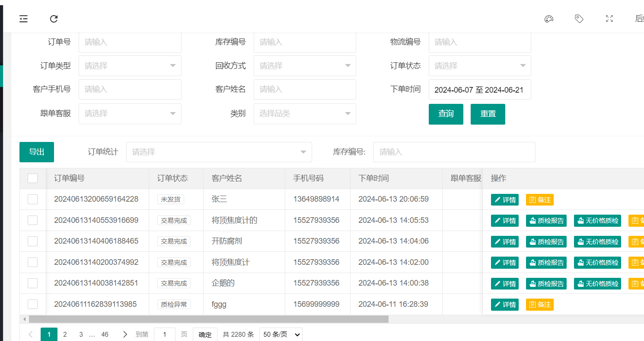Open 质检报告 for customer 将顶焦度计的
Image resolution: width=644 pixels, height=341 pixels.
click(x=546, y=220)
